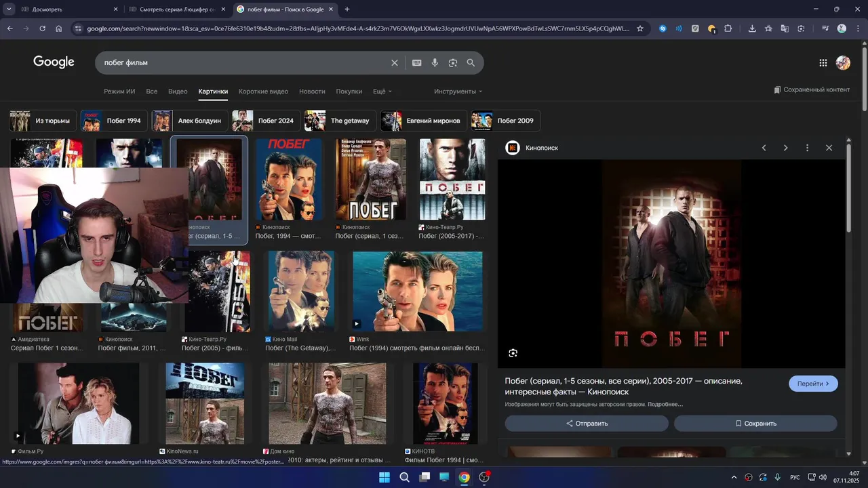Image resolution: width=868 pixels, height=488 pixels.
Task: Go to next image in preview panel
Action: (785, 148)
